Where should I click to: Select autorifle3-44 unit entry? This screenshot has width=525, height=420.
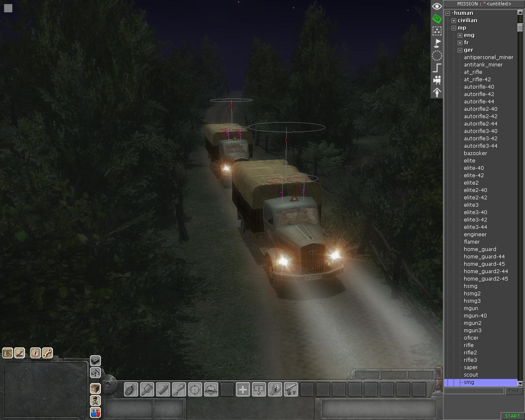(x=480, y=146)
